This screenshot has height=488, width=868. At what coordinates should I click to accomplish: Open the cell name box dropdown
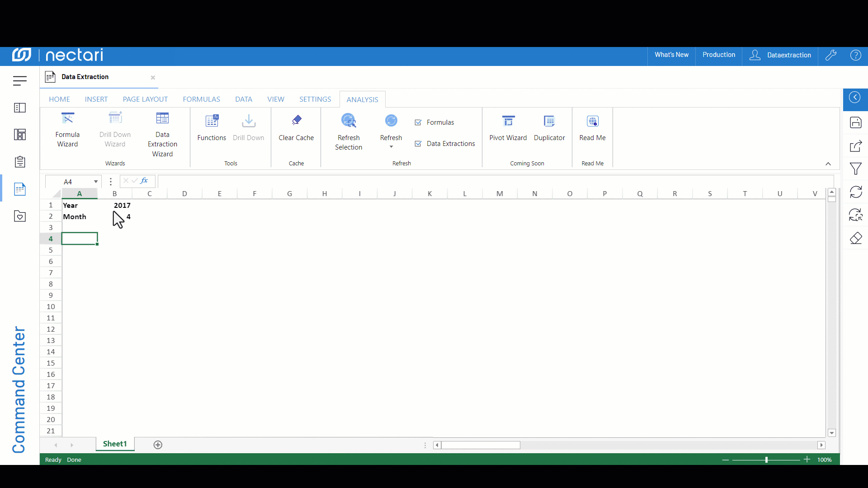point(96,182)
